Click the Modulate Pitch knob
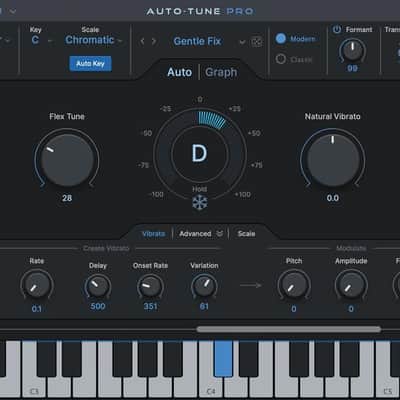Image resolution: width=400 pixels, height=400 pixels. (x=294, y=285)
